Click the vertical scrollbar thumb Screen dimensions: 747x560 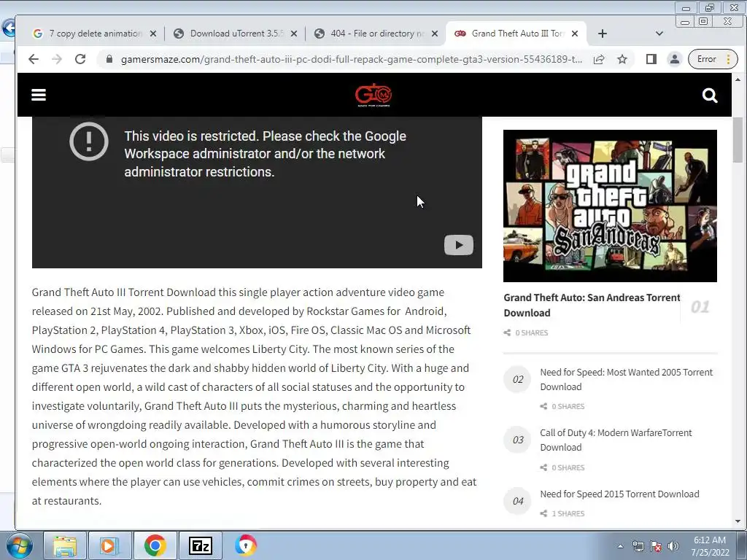pyautogui.click(x=738, y=139)
